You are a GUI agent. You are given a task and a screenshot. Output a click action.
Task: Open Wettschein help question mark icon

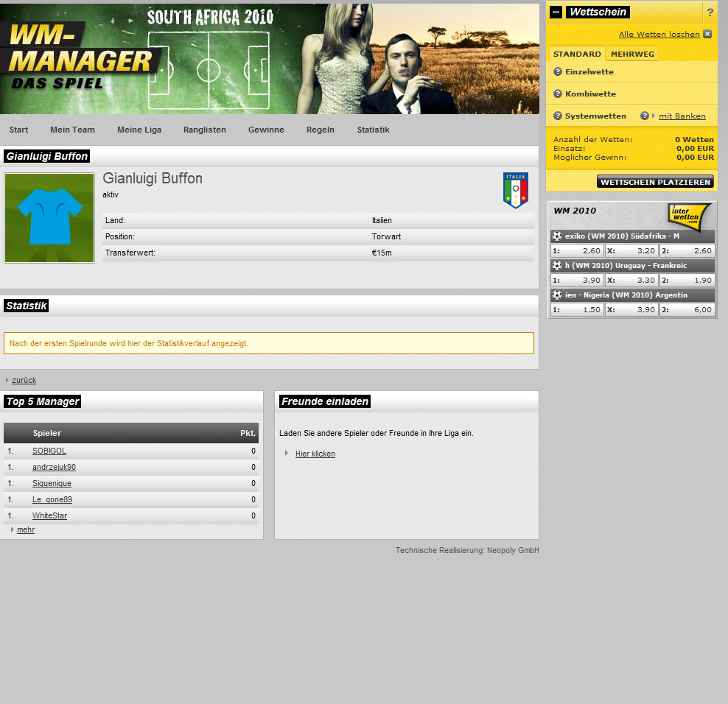710,13
